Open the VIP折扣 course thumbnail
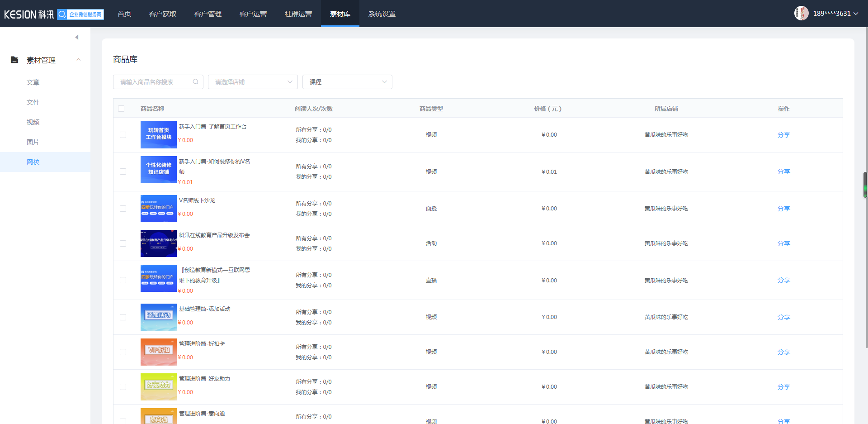Viewport: 868px width, 424px height. (158, 352)
